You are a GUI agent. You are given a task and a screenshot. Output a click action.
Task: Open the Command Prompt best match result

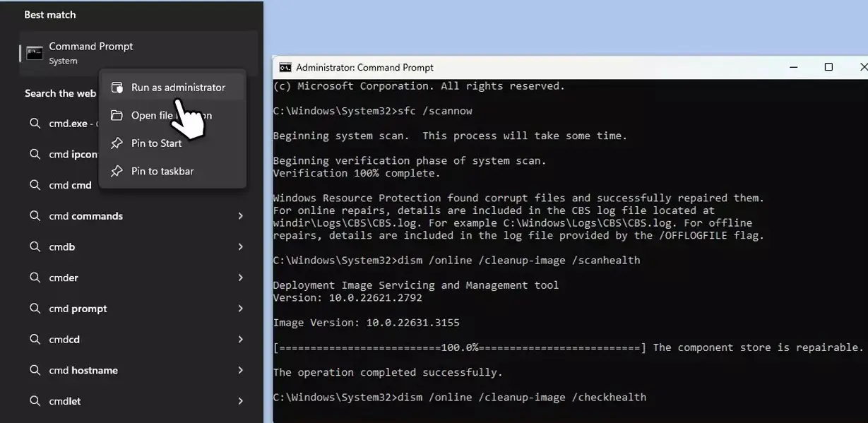coord(138,53)
